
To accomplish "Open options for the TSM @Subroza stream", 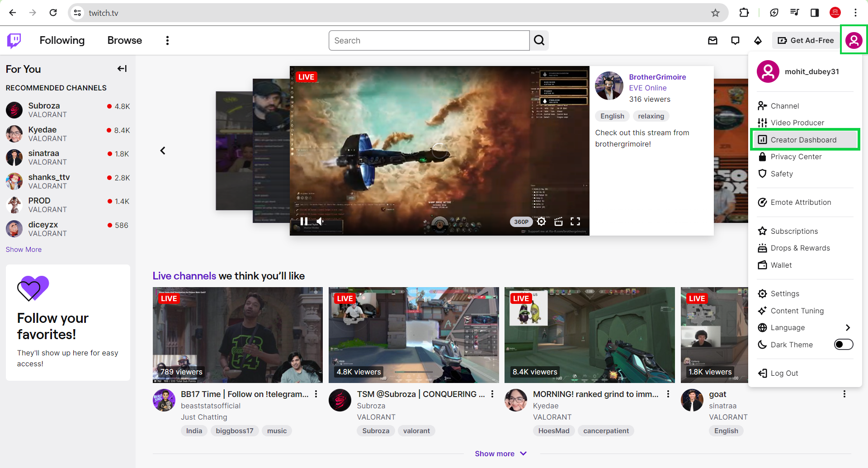I will pyautogui.click(x=492, y=394).
